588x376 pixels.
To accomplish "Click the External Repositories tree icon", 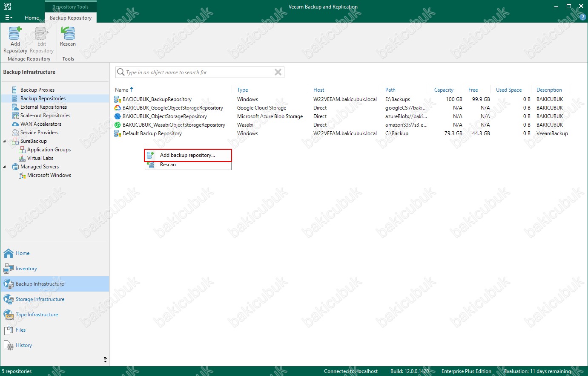I will click(x=15, y=107).
